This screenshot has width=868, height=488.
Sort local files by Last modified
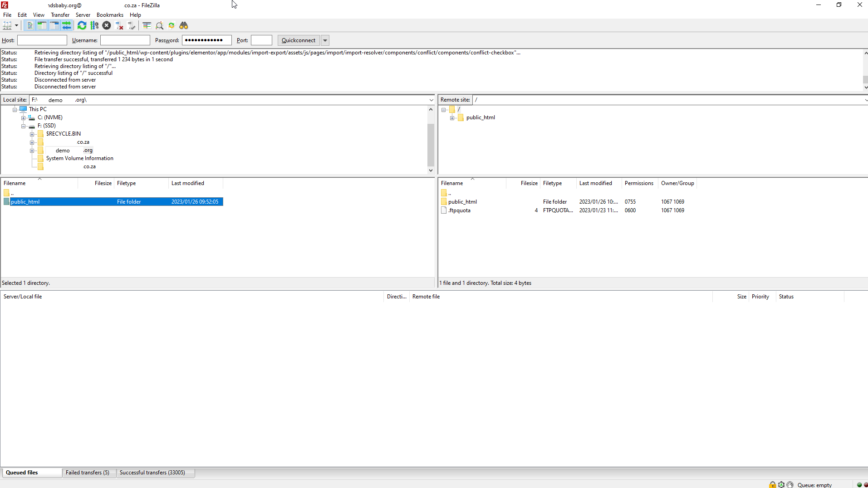(196, 183)
